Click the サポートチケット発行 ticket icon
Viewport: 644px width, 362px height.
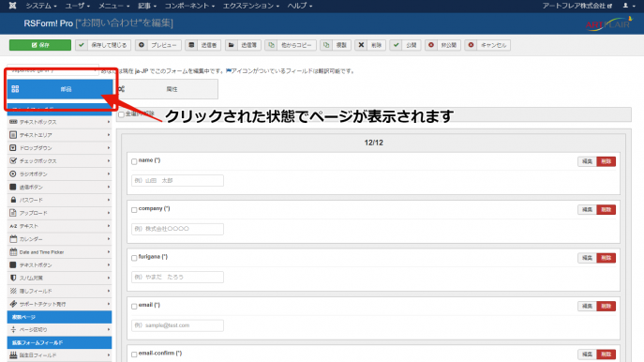coord(13,304)
